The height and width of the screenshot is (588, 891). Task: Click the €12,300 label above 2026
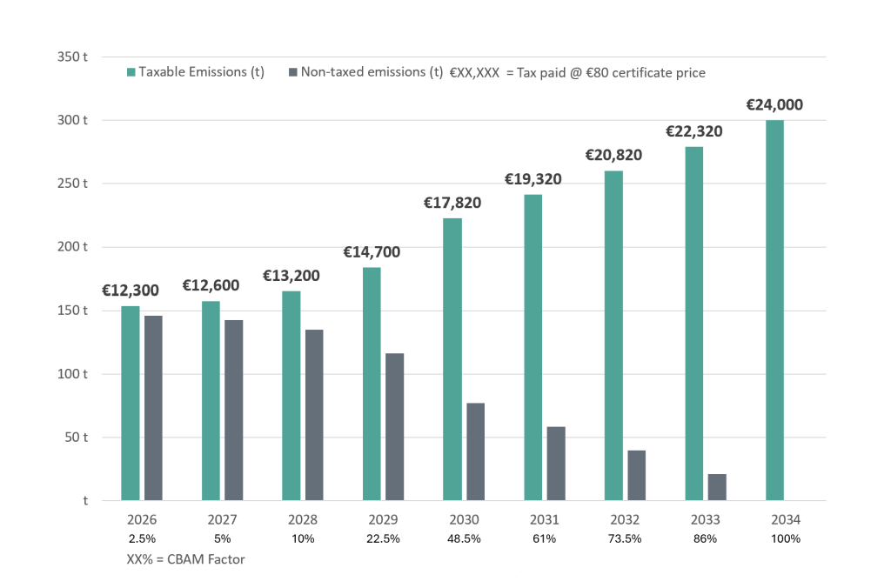[x=130, y=290]
